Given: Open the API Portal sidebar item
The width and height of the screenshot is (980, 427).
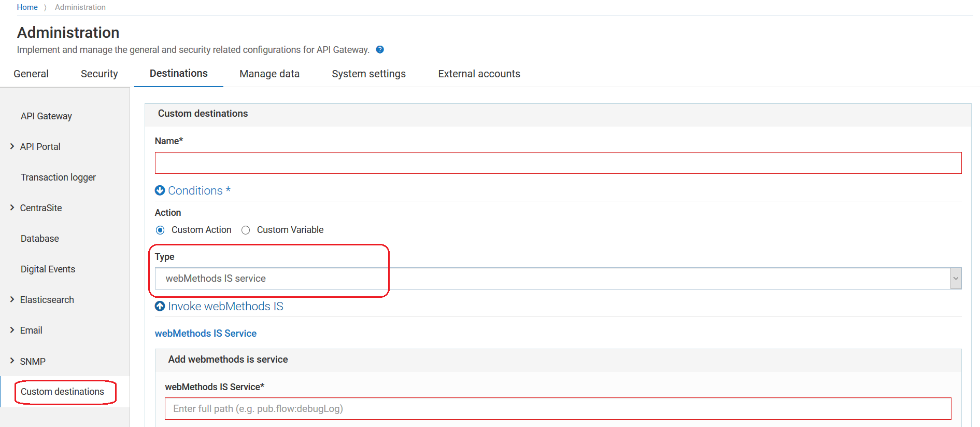Looking at the screenshot, I should 40,147.
